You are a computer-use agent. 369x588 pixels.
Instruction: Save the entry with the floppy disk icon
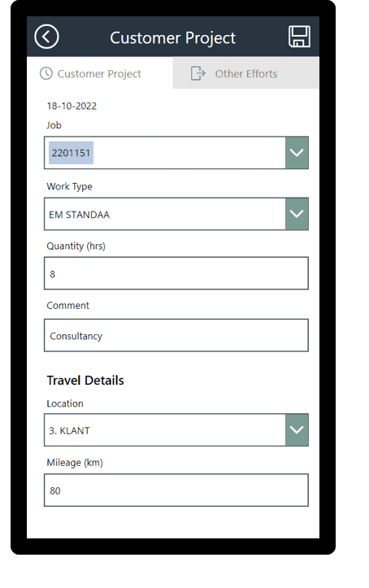(299, 37)
